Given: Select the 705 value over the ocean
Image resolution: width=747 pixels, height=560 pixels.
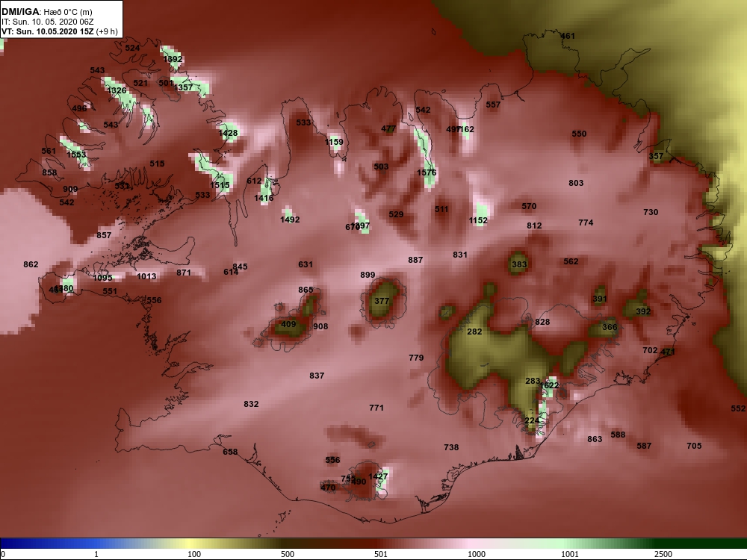Looking at the screenshot, I should [694, 446].
